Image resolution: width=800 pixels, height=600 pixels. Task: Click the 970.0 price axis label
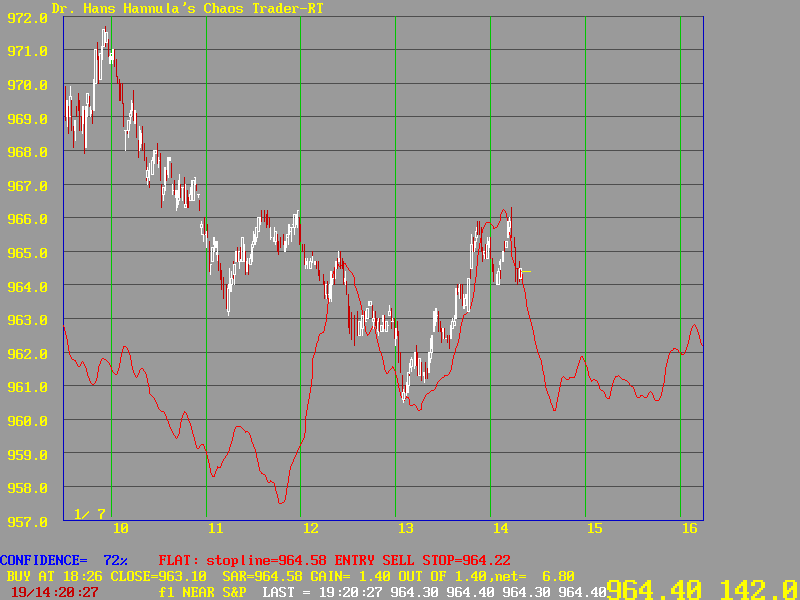[x=27, y=85]
